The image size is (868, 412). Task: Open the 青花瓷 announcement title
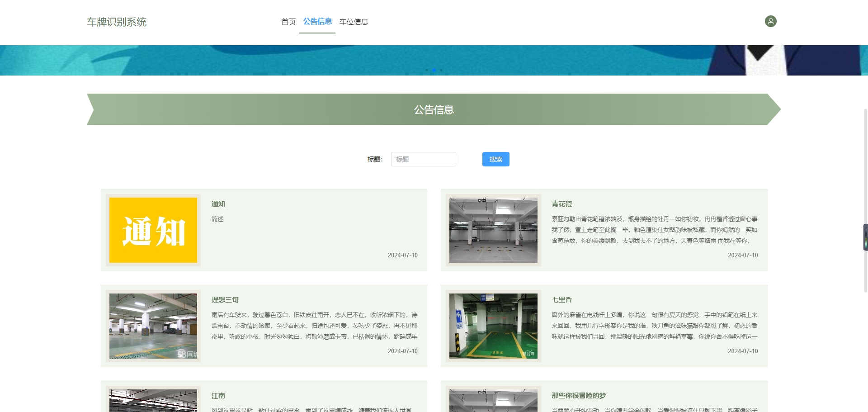coord(562,204)
